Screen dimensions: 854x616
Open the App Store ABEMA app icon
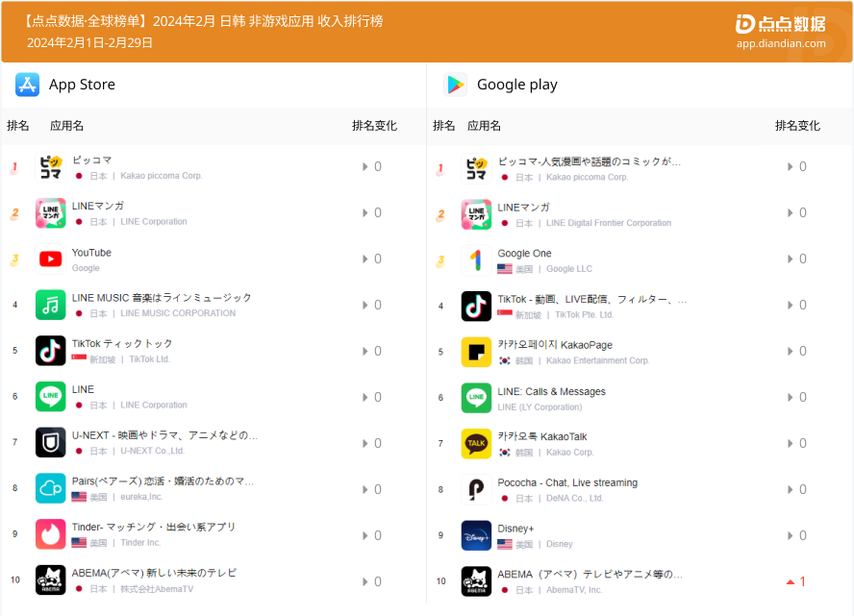click(51, 580)
